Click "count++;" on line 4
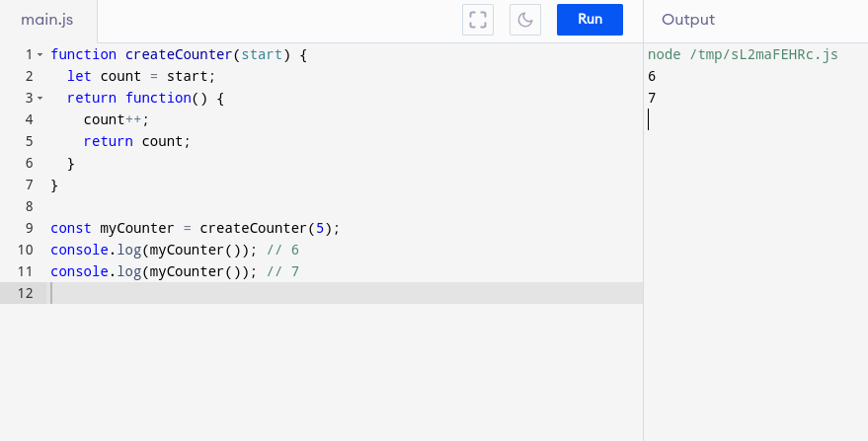The image size is (868, 441). [117, 119]
